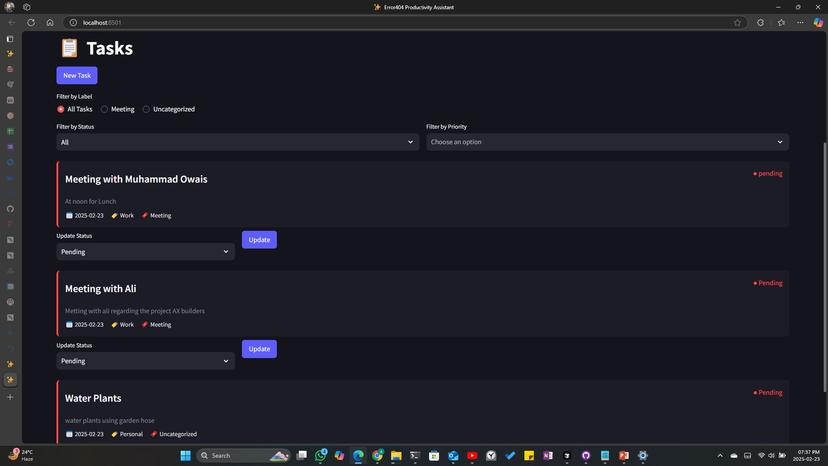Viewport: 828px width, 466px height.
Task: Open the Windows Start menu
Action: tap(185, 456)
